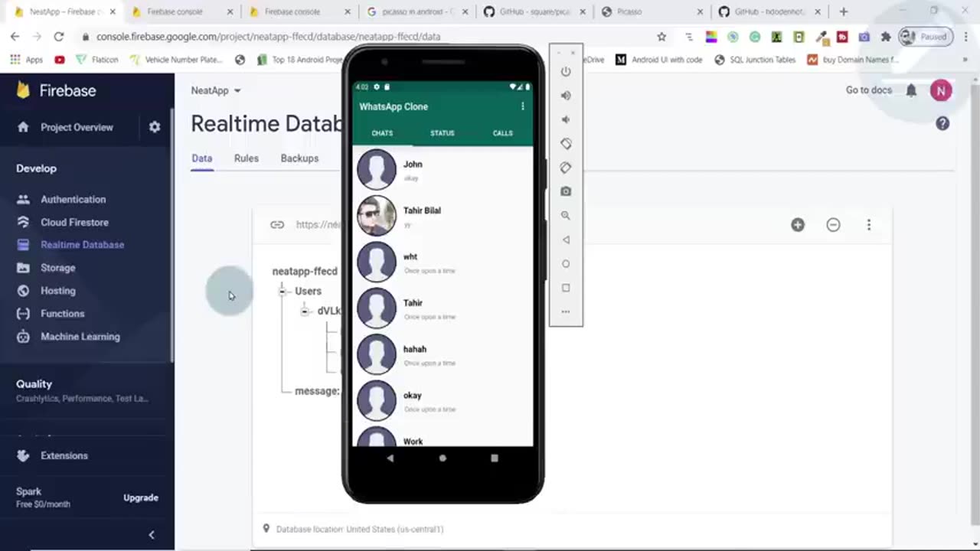Open Storage in the sidebar
980x551 pixels.
point(58,268)
